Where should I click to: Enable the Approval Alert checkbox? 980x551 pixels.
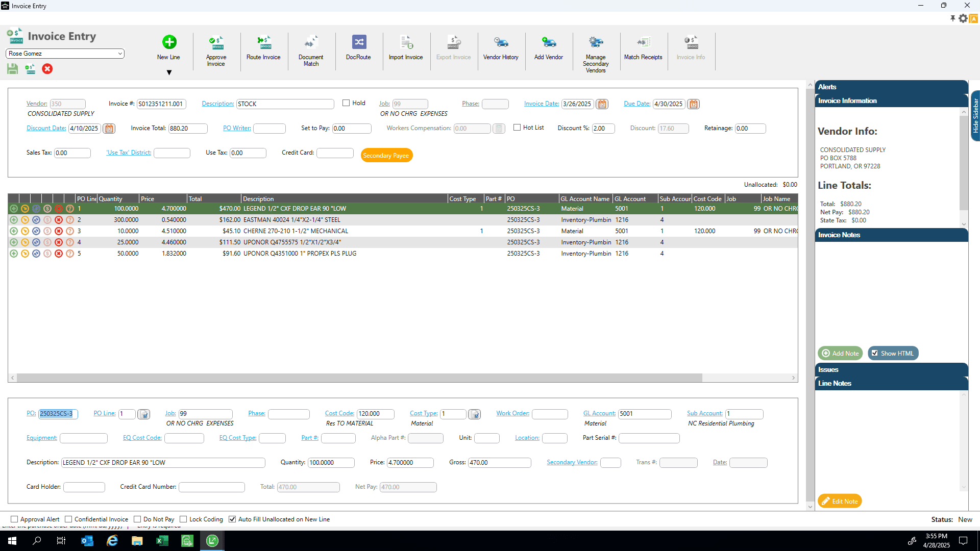click(14, 519)
